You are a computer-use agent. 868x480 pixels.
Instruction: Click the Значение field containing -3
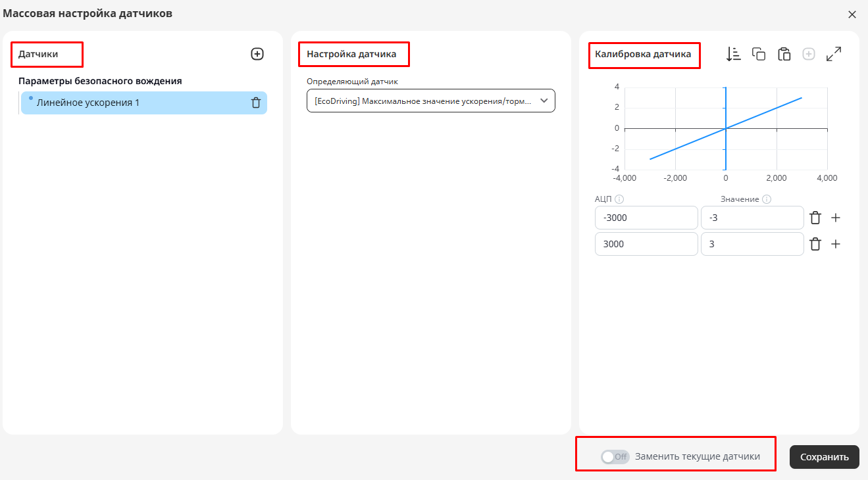tap(752, 218)
